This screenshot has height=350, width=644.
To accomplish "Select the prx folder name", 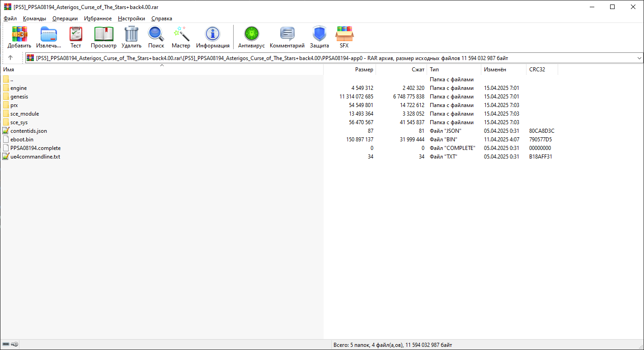I will pyautogui.click(x=14, y=105).
